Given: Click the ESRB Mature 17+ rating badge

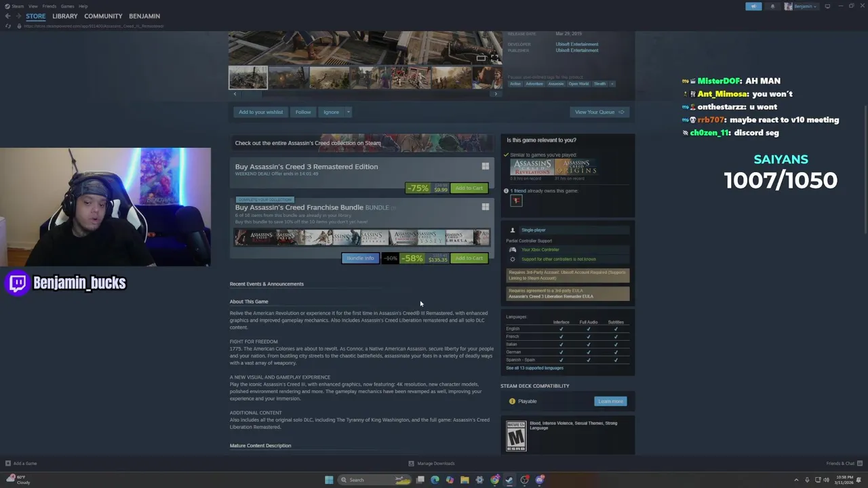Looking at the screenshot, I should (516, 436).
